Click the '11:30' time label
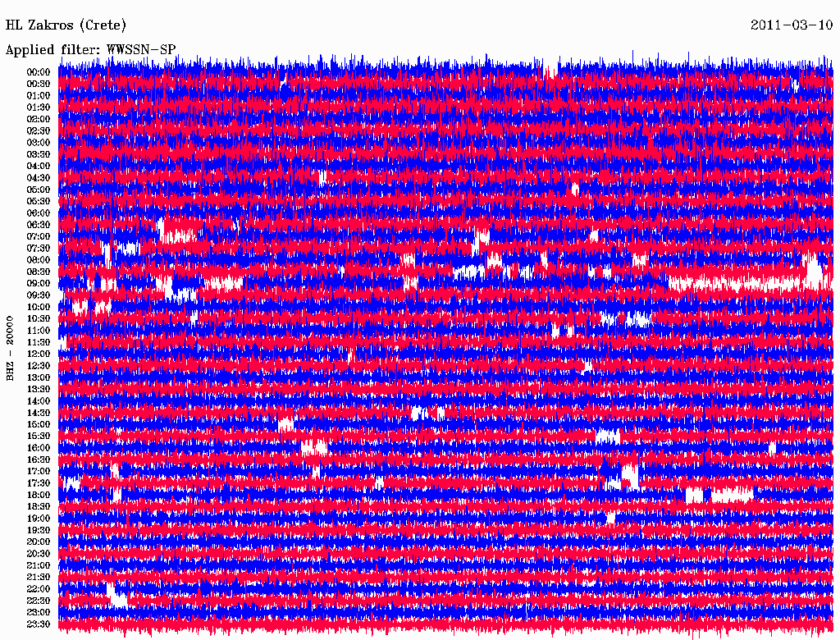840x640 pixels. [x=39, y=342]
